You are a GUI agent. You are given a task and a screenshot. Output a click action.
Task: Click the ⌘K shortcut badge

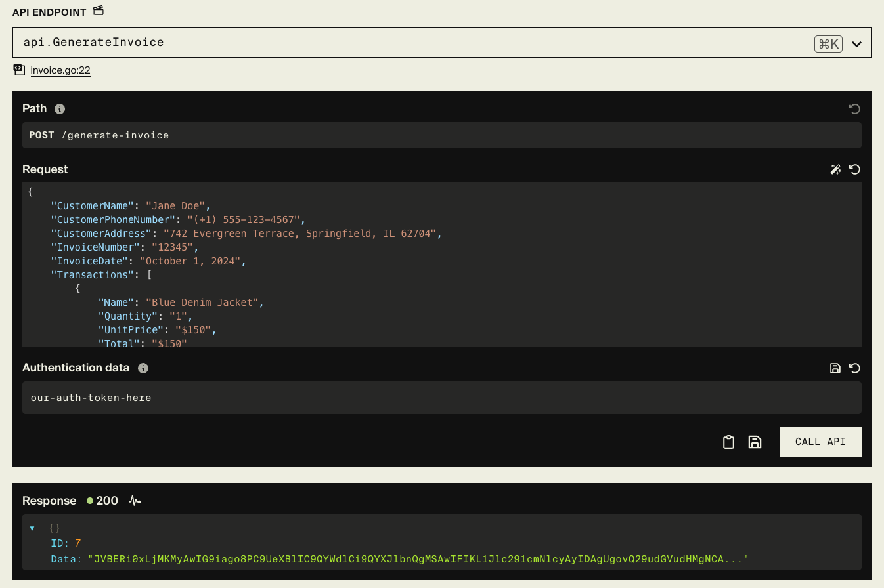tap(828, 44)
